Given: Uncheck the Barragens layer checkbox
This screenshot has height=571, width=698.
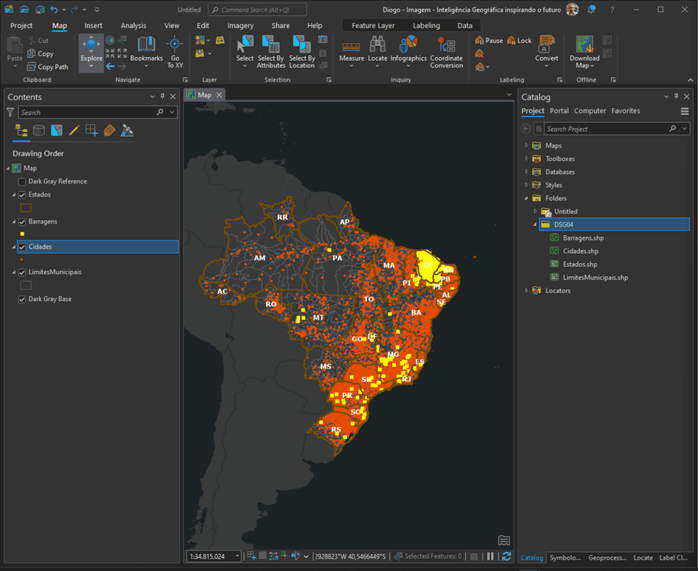Looking at the screenshot, I should pos(22,221).
